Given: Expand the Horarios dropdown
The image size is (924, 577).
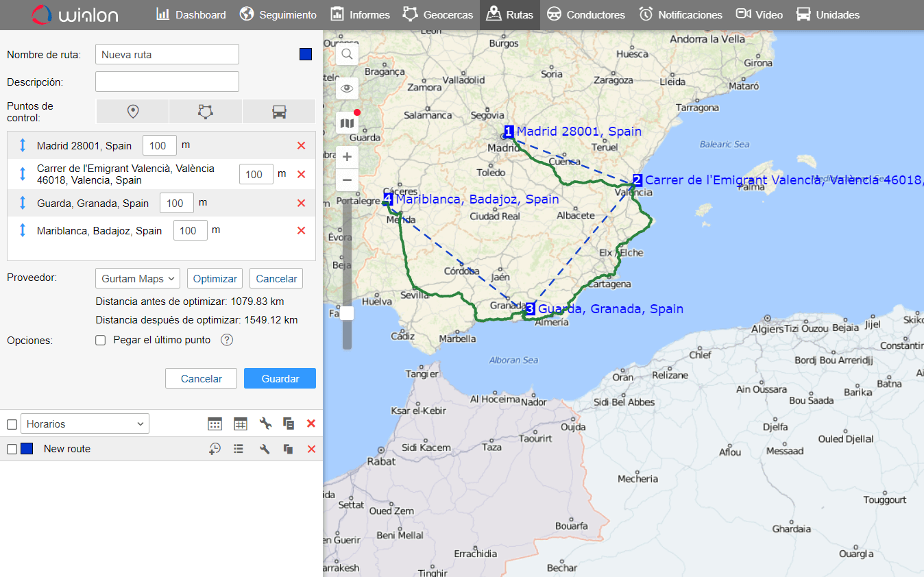Looking at the screenshot, I should (x=85, y=424).
